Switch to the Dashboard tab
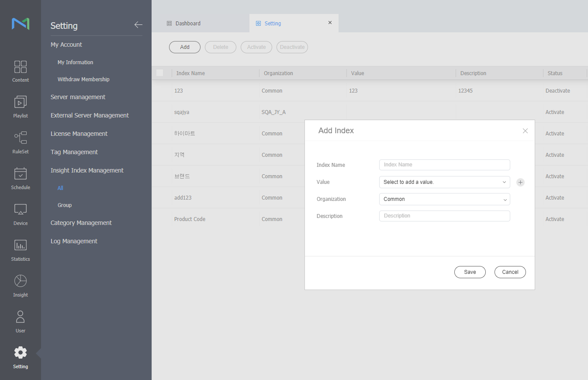588x380 pixels. (x=188, y=24)
